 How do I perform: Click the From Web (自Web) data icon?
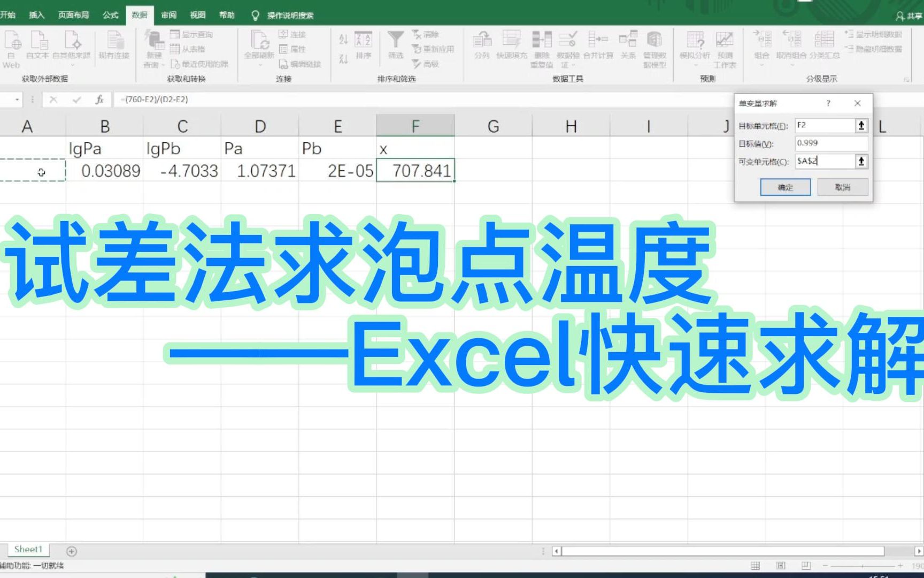12,49
